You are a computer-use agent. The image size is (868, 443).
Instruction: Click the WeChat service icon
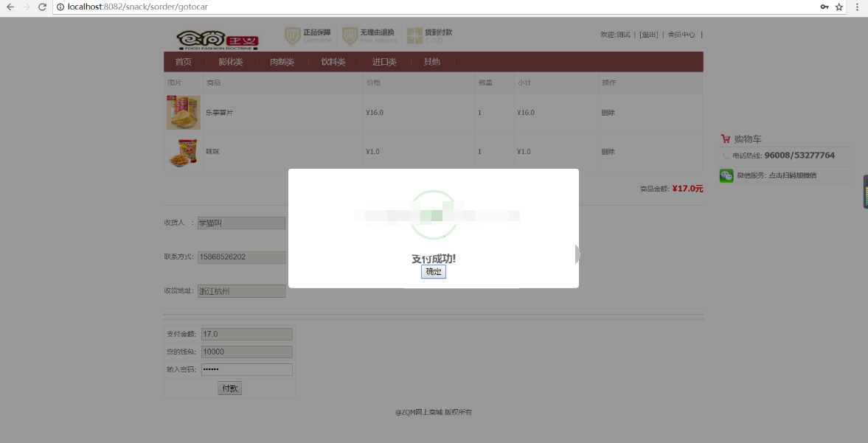click(726, 176)
